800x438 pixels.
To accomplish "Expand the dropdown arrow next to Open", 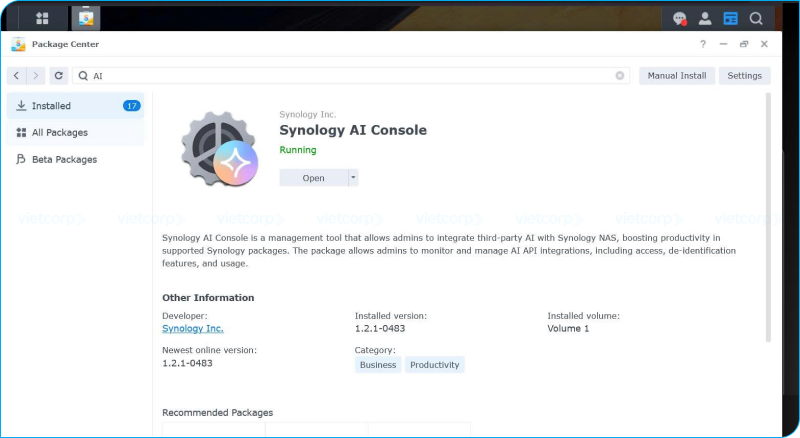I will [x=353, y=178].
